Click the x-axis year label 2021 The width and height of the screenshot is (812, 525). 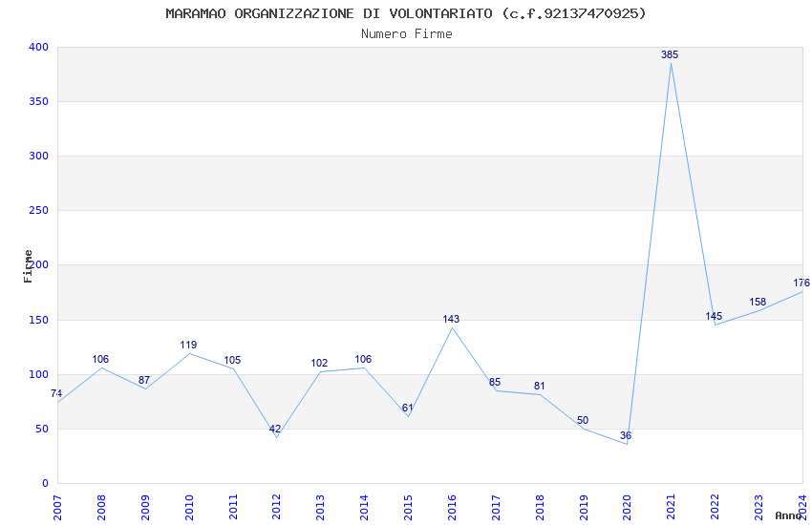[x=672, y=508]
